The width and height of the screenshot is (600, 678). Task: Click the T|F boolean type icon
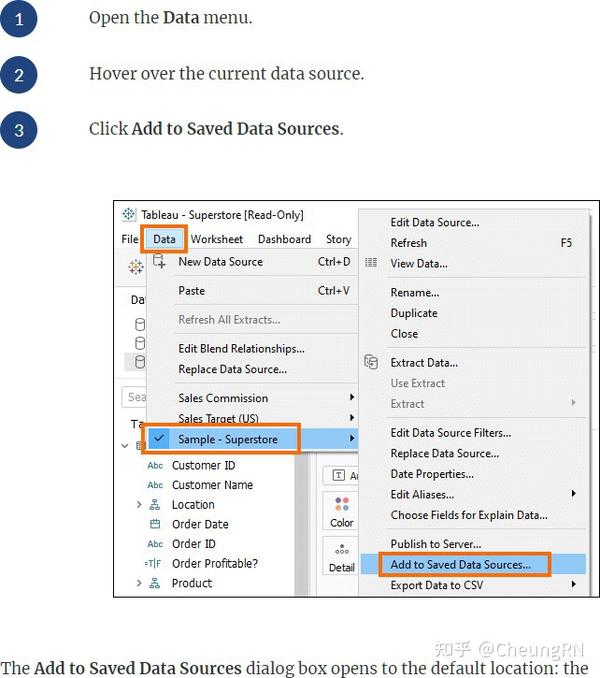(153, 563)
